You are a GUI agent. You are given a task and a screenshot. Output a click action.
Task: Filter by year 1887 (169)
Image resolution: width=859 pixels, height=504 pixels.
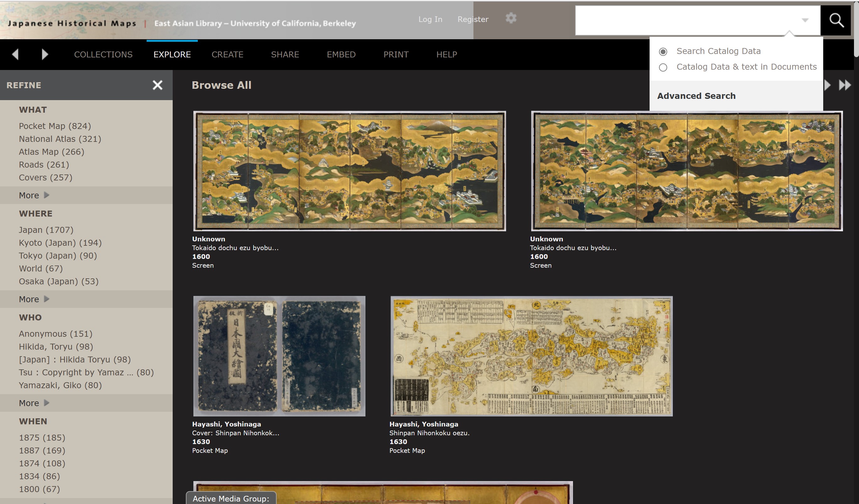tap(42, 451)
